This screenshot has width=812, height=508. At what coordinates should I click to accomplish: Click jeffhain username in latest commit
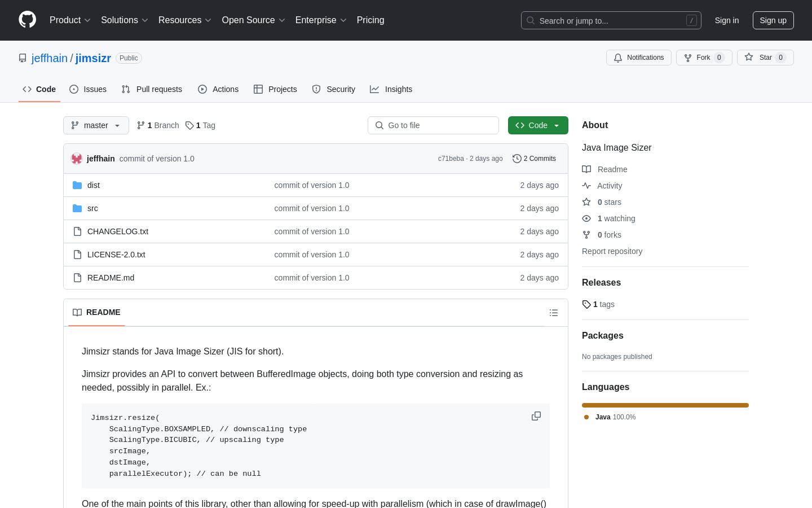point(101,159)
